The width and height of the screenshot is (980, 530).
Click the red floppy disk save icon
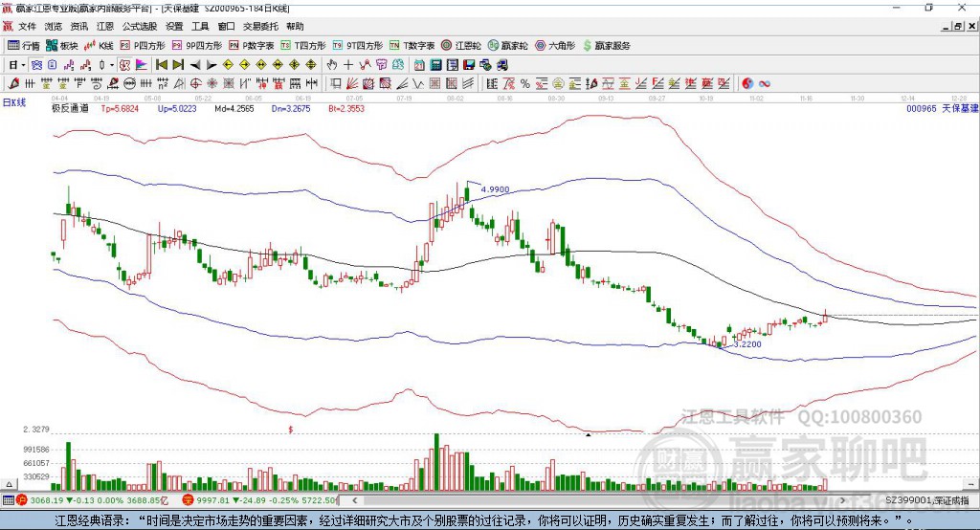coord(469,65)
